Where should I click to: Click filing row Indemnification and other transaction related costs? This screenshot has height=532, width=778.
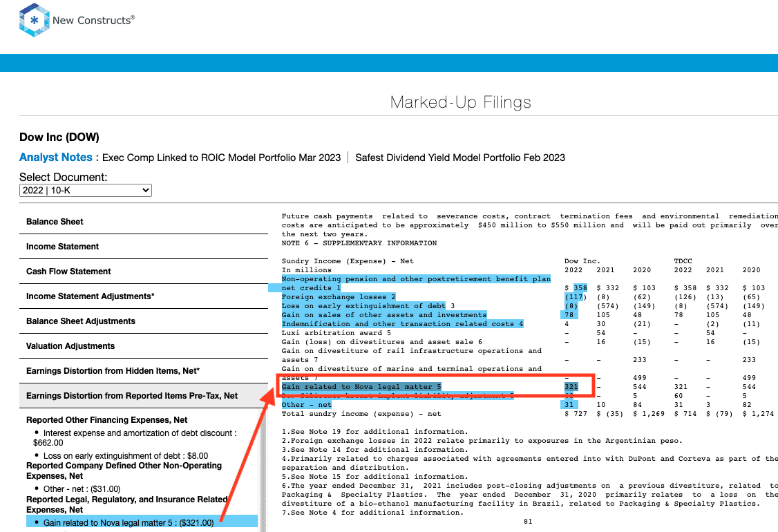tap(402, 323)
